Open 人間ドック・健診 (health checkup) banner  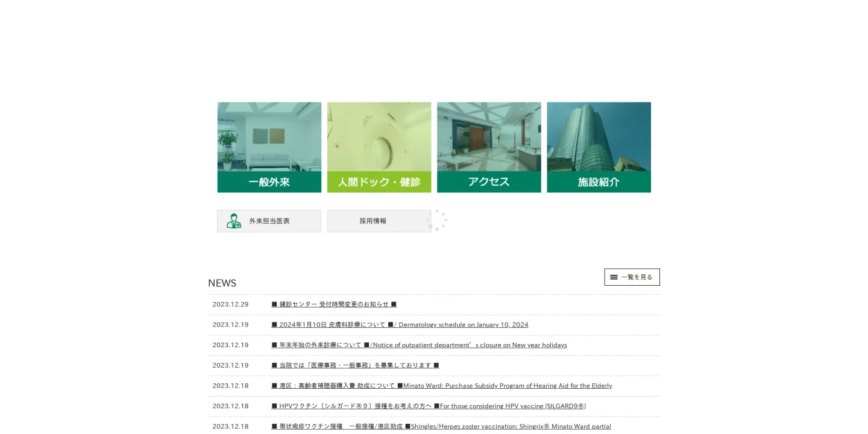click(379, 182)
